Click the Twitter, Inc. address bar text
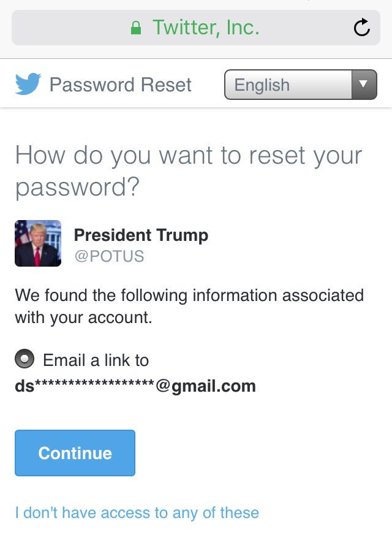This screenshot has width=392, height=548. [206, 28]
